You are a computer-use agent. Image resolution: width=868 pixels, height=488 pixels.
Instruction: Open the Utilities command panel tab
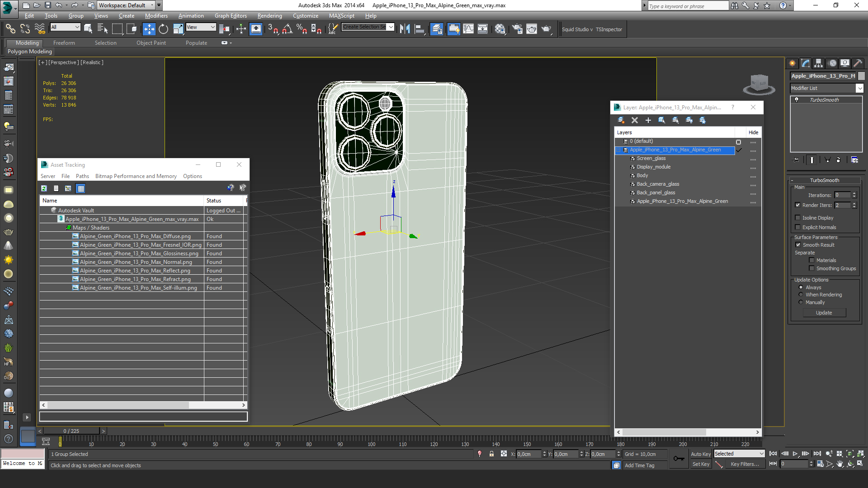tap(858, 63)
